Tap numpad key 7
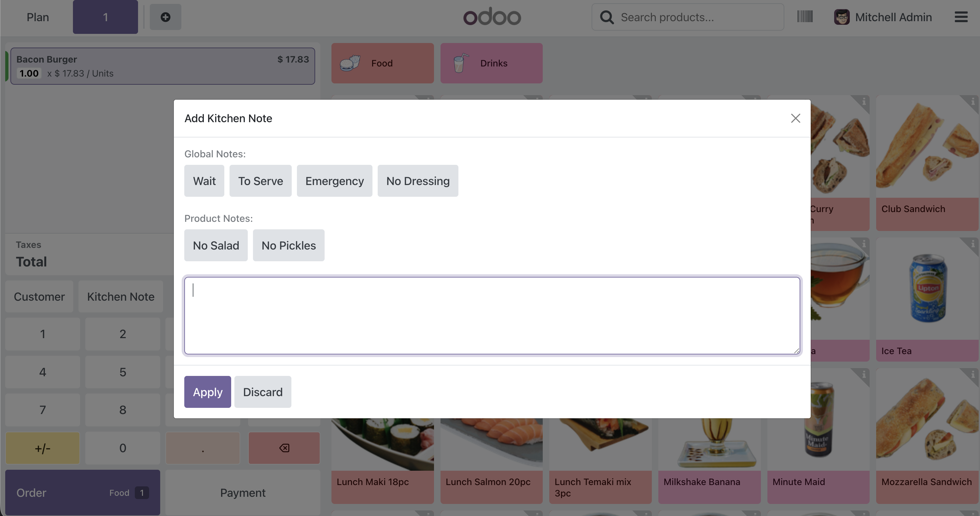This screenshot has height=516, width=980. (x=43, y=410)
